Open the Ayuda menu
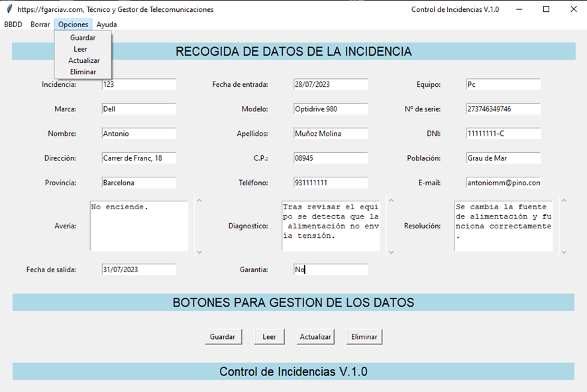This screenshot has width=587, height=392. point(107,24)
